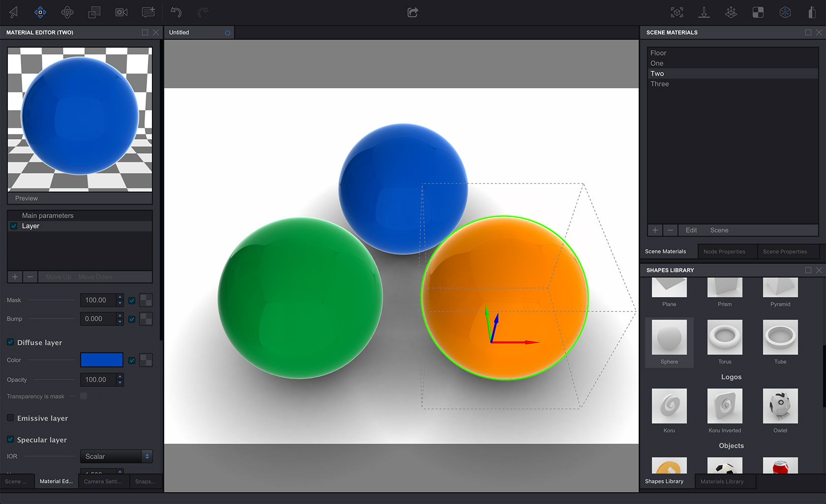Decrease the Opacity value with down arrow

pos(120,383)
